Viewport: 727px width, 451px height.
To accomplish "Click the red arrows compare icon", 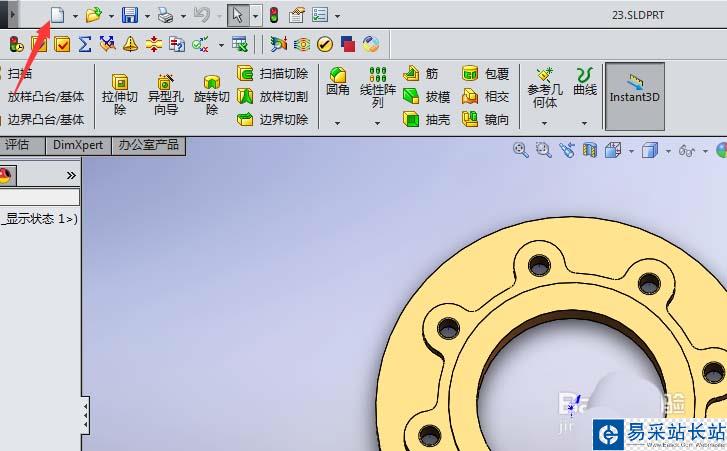I will (153, 44).
